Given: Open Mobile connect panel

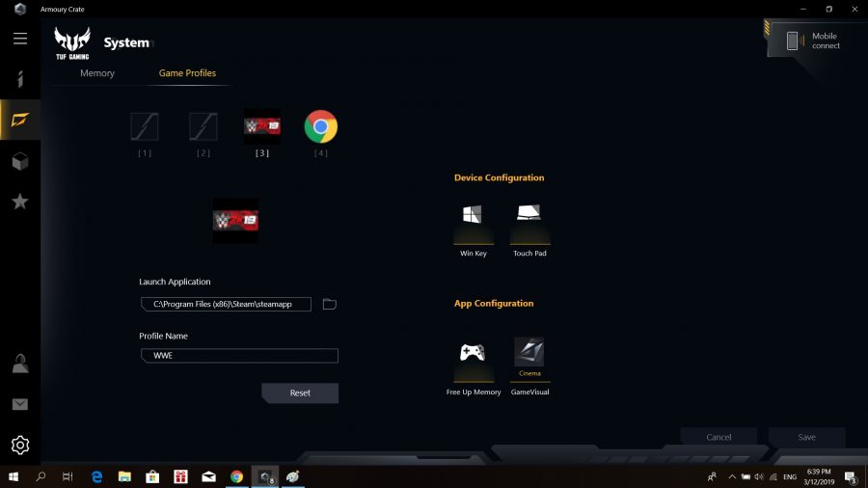Looking at the screenshot, I should click(x=814, y=41).
